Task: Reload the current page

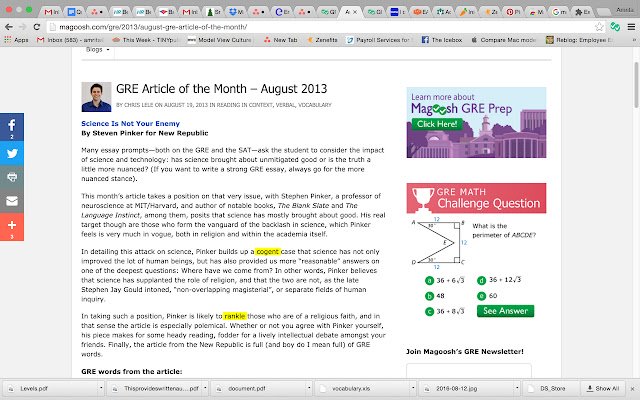Action: pyautogui.click(x=37, y=27)
